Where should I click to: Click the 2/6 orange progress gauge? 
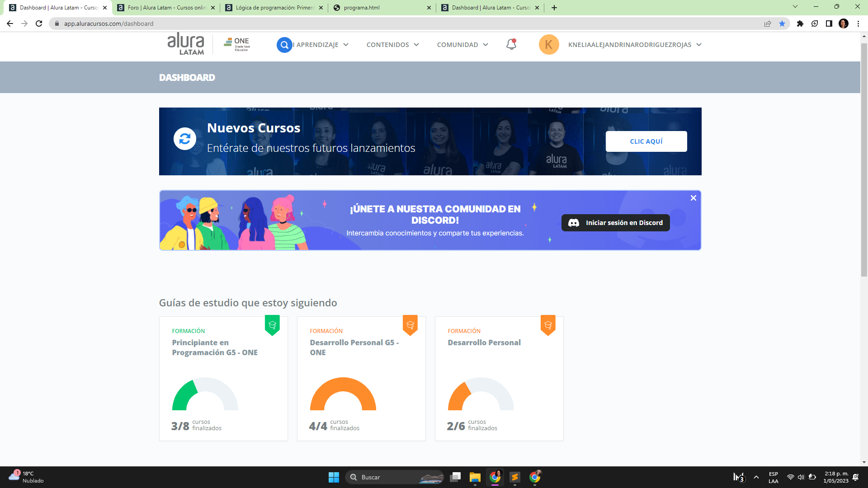pos(481,394)
